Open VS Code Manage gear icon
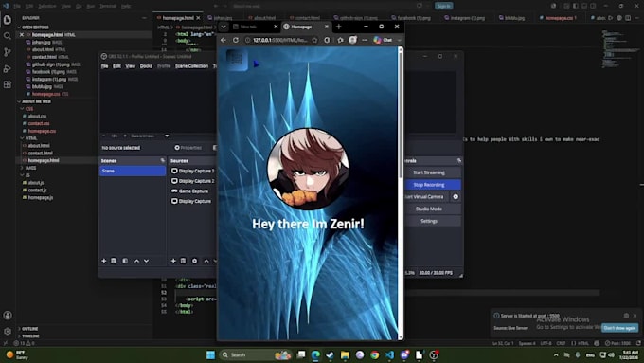644x363 pixels. tap(8, 331)
